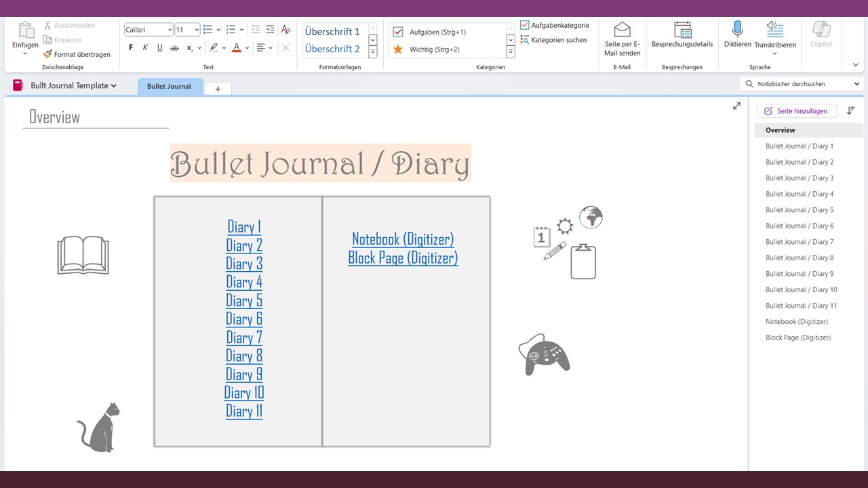Send the page by e-mail
The height and width of the screenshot is (488, 868).
pyautogui.click(x=622, y=39)
